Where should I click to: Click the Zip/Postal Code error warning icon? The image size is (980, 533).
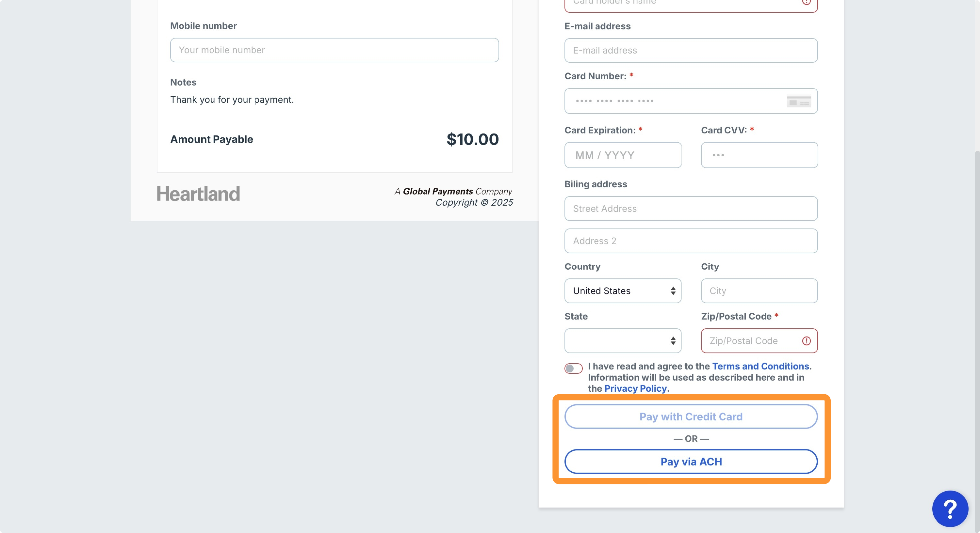pyautogui.click(x=806, y=341)
